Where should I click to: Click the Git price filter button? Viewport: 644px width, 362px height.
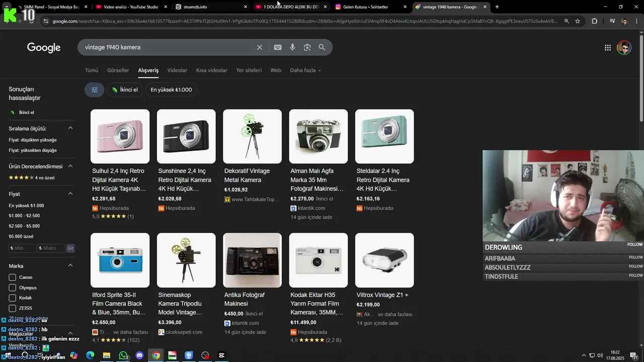(x=70, y=248)
